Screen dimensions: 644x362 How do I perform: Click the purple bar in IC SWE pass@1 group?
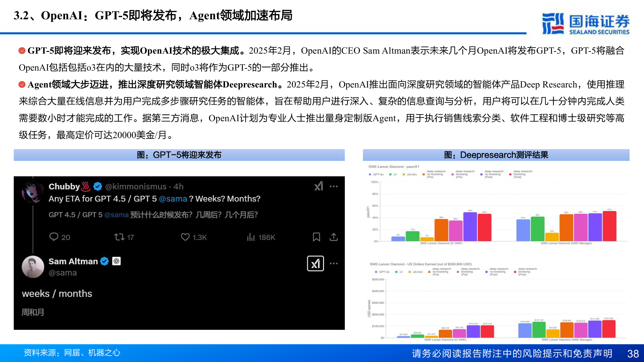coord(470,227)
